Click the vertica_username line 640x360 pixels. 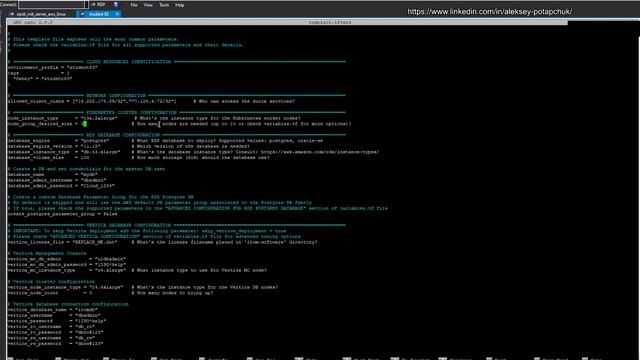54,316
